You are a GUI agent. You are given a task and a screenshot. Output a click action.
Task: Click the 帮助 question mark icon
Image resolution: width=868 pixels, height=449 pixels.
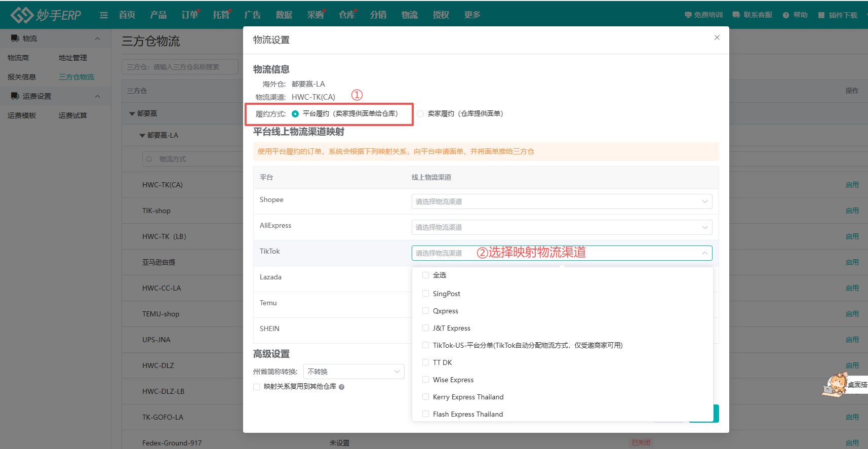coord(786,15)
